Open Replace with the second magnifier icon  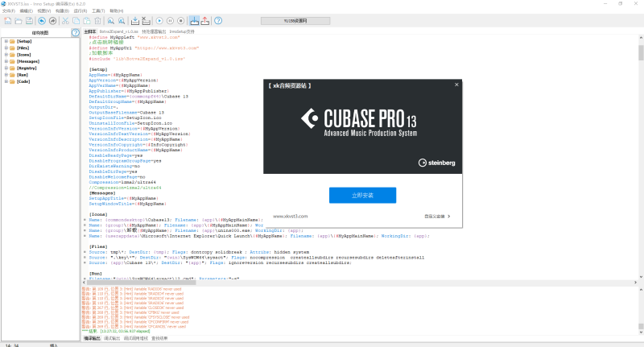click(x=122, y=21)
